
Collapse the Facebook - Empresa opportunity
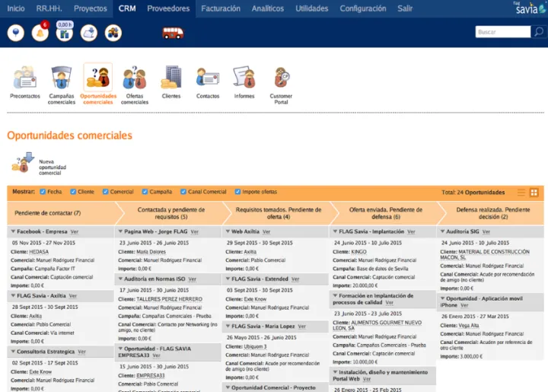pos(12,231)
